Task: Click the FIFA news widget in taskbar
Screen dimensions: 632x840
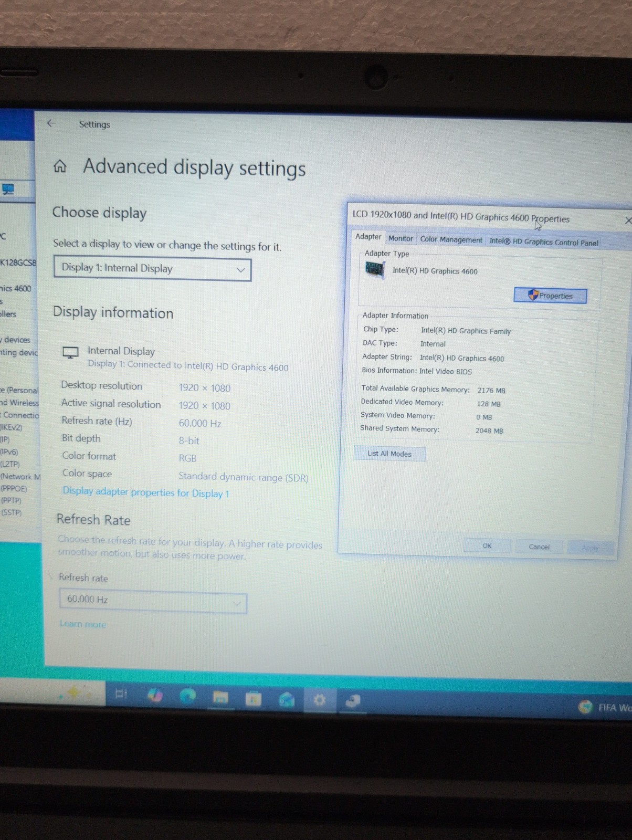Action: pyautogui.click(x=605, y=707)
